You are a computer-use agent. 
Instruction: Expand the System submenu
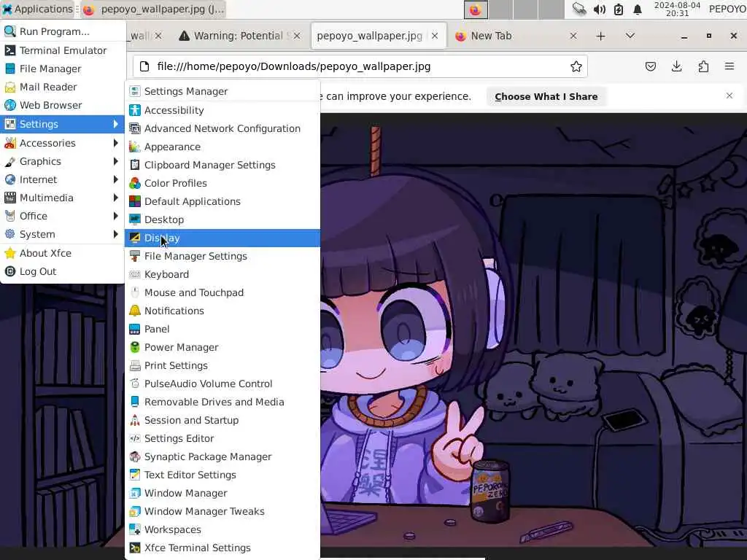[62, 234]
